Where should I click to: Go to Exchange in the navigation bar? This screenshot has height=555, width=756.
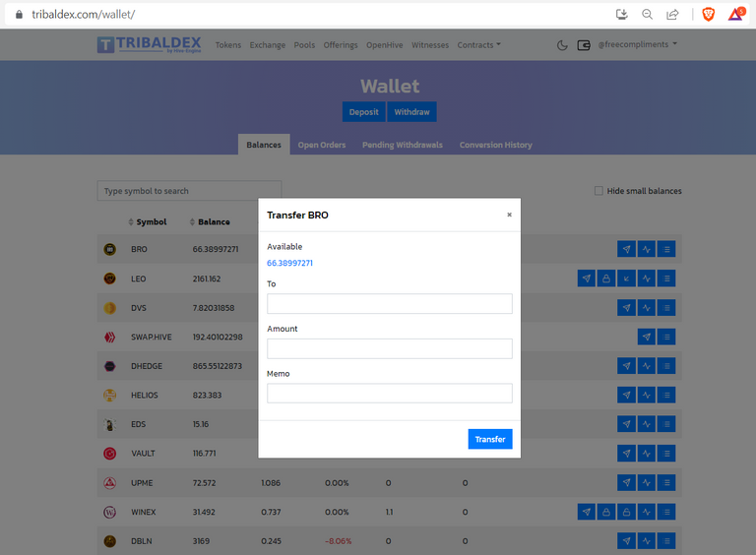click(x=268, y=45)
